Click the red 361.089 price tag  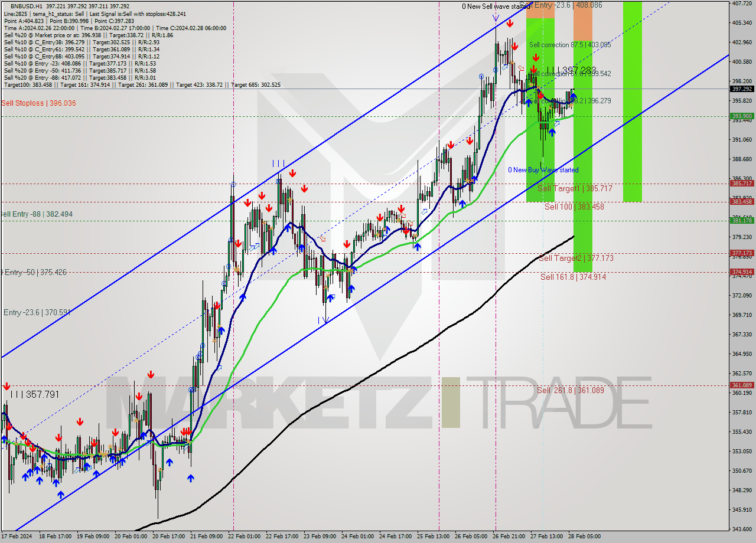pos(742,385)
